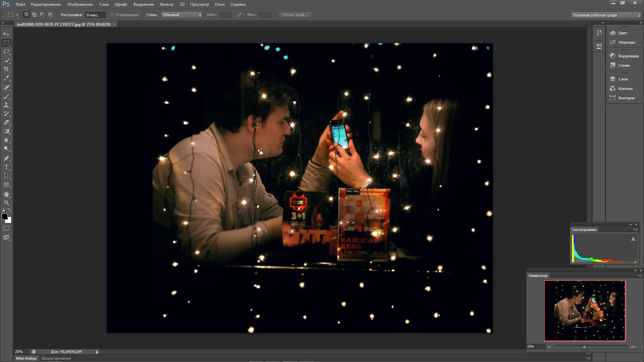This screenshot has height=362, width=644.
Task: Click the foreground color swatch
Action: (5, 217)
